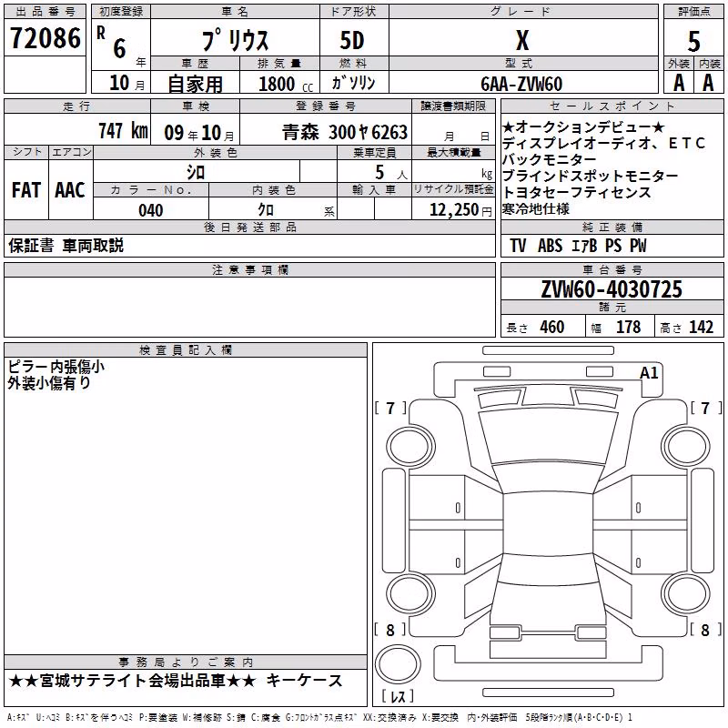Screen dimensions: 728x728
Task: Click the recycle deposit 12,250 yen value
Action: coord(460,210)
